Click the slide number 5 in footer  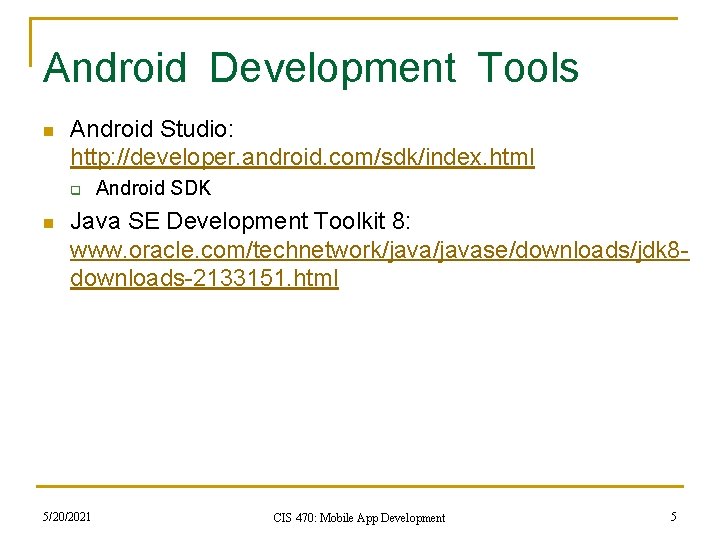coord(674,517)
